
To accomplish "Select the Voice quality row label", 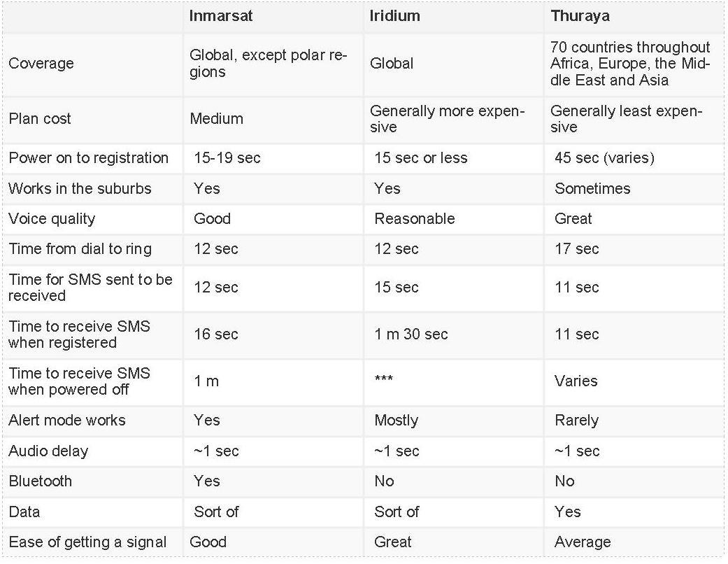I will [52, 219].
